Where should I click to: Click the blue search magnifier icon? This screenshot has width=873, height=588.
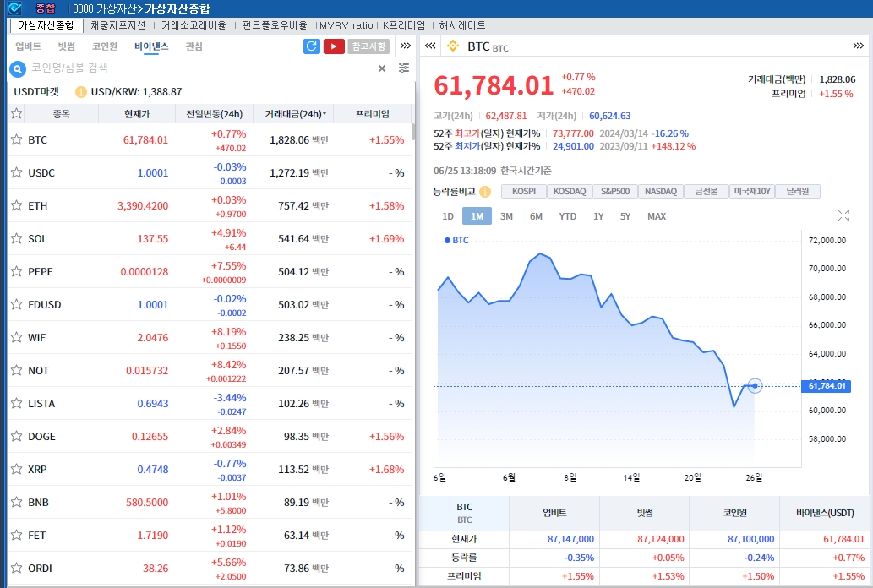17,68
